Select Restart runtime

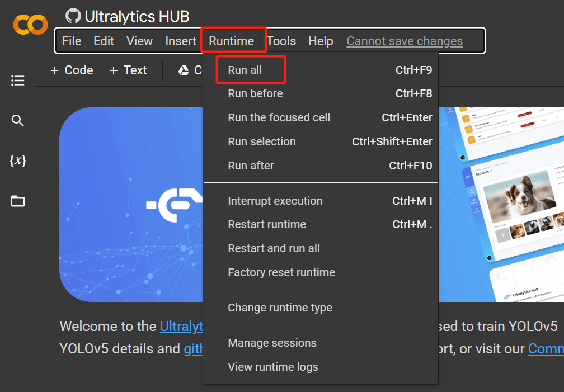click(321, 224)
